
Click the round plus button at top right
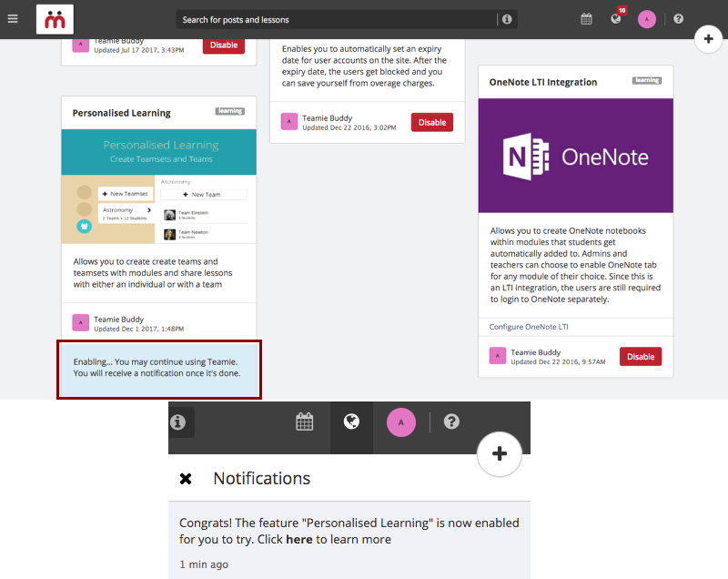[708, 38]
